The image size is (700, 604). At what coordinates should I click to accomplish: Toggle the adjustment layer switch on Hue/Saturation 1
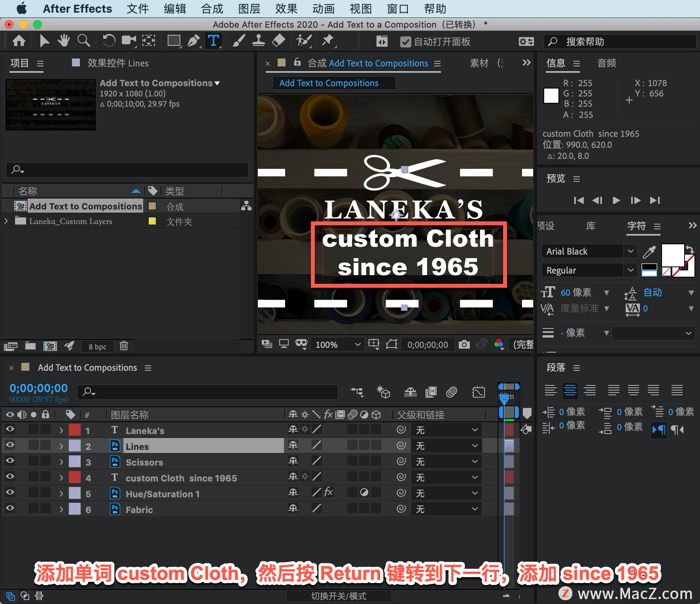(364, 493)
